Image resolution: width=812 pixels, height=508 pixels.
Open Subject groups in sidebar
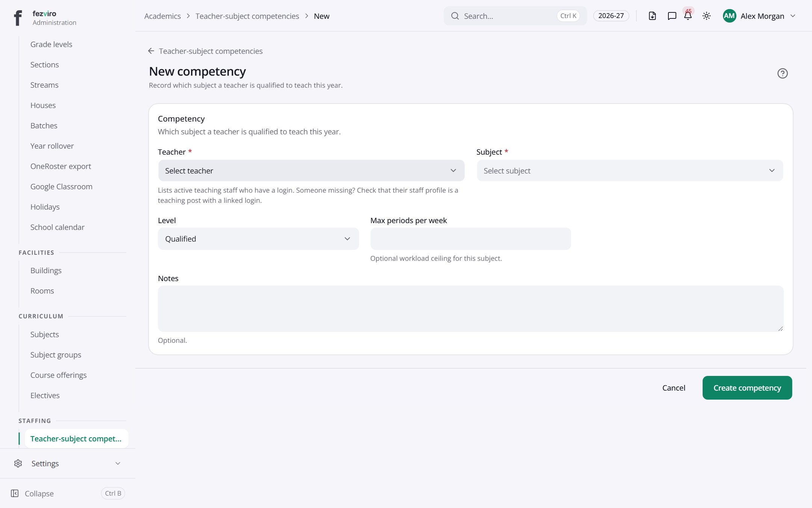(x=56, y=355)
